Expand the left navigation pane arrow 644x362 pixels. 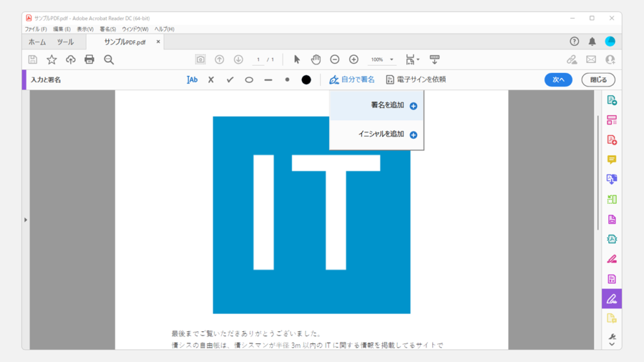26,219
